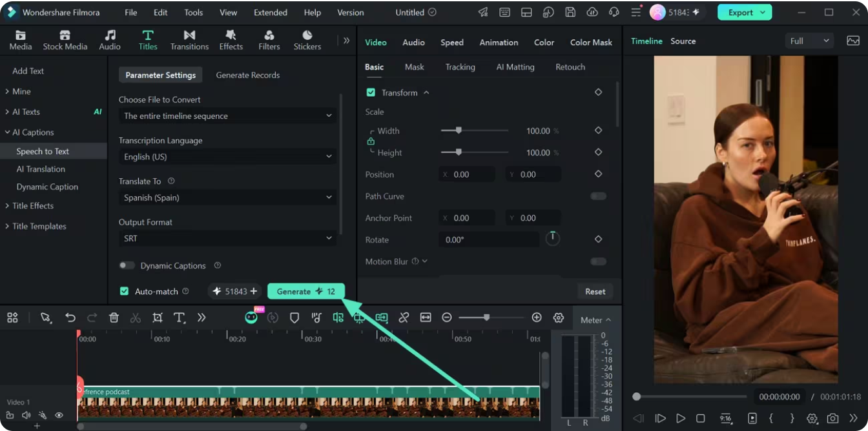Stop the video playback
Screen dimensions: 868x431
coord(701,418)
